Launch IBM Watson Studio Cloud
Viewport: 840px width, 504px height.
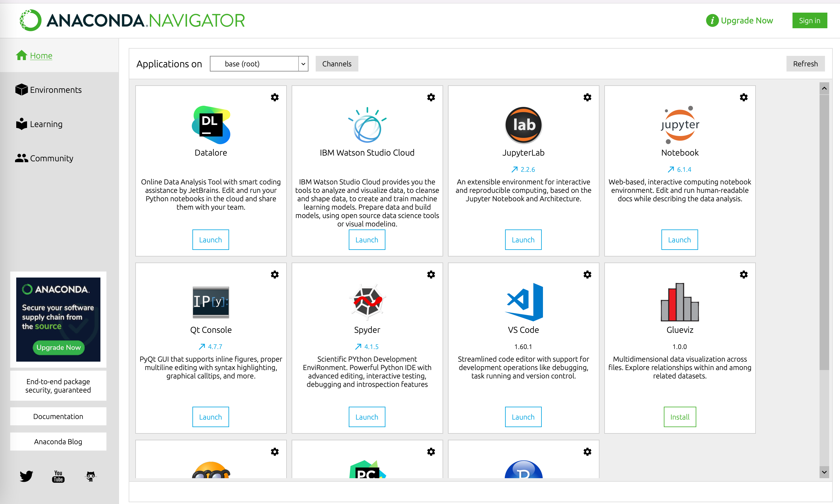[x=366, y=240]
